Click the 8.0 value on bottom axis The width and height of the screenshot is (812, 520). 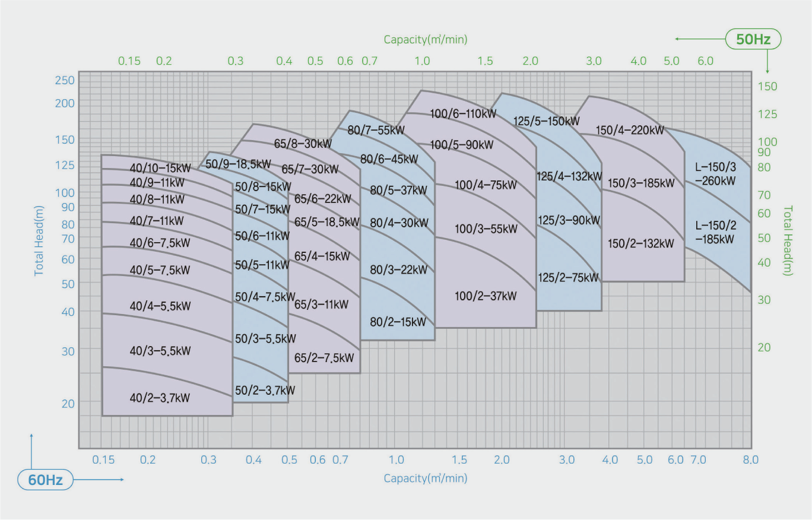click(x=751, y=460)
